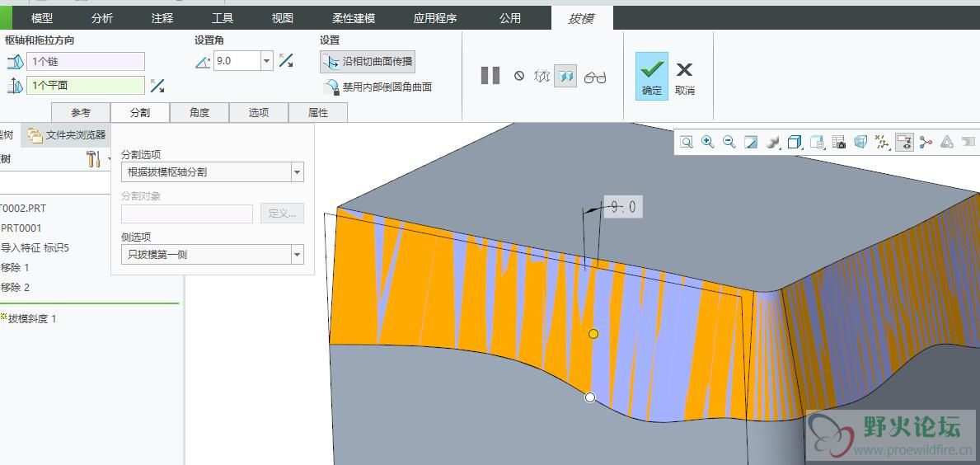The image size is (980, 465).
Task: Click the X 取消 cancel button
Action: click(685, 77)
